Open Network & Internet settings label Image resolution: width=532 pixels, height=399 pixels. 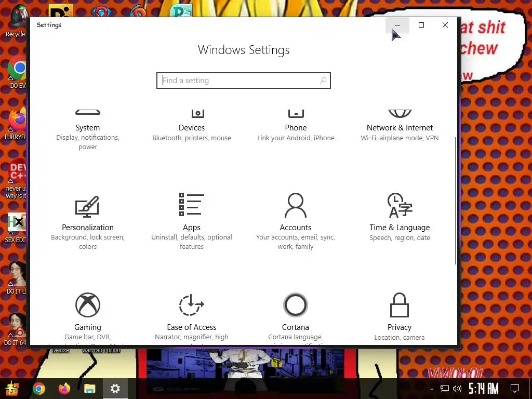(400, 128)
